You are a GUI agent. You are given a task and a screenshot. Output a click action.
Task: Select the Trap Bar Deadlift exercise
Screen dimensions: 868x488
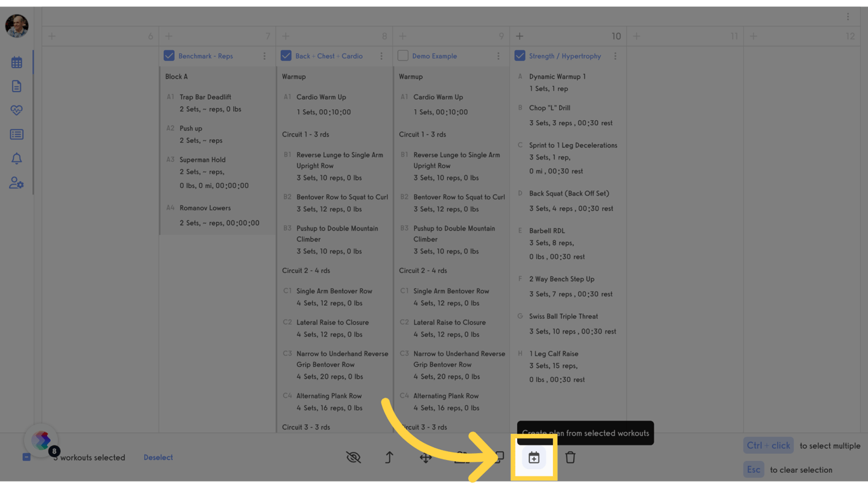pos(205,97)
